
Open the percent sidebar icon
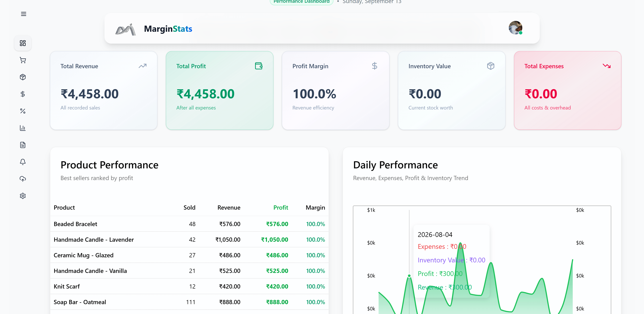[x=23, y=111]
